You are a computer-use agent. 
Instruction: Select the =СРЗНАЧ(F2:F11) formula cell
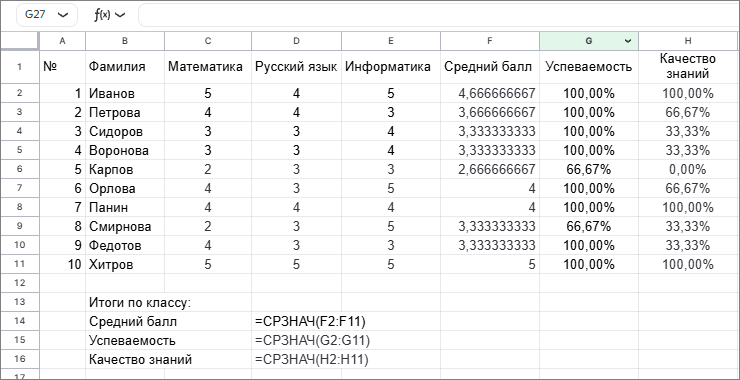(x=296, y=321)
